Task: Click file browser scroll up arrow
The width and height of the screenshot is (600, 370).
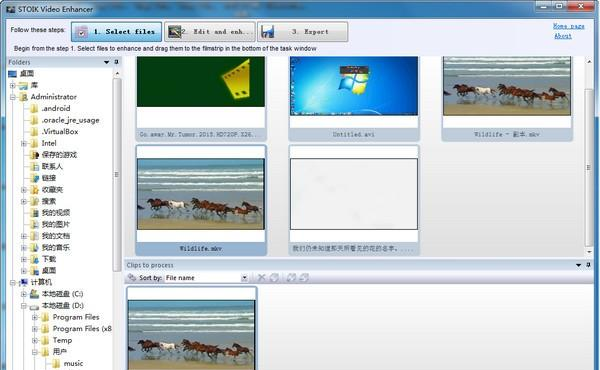Action: point(589,61)
